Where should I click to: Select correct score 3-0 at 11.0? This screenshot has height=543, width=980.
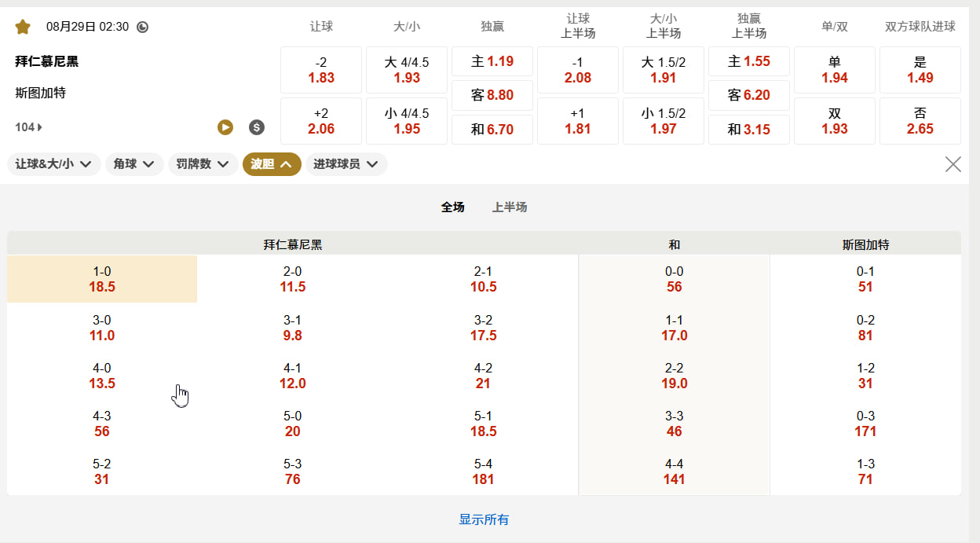coord(102,328)
